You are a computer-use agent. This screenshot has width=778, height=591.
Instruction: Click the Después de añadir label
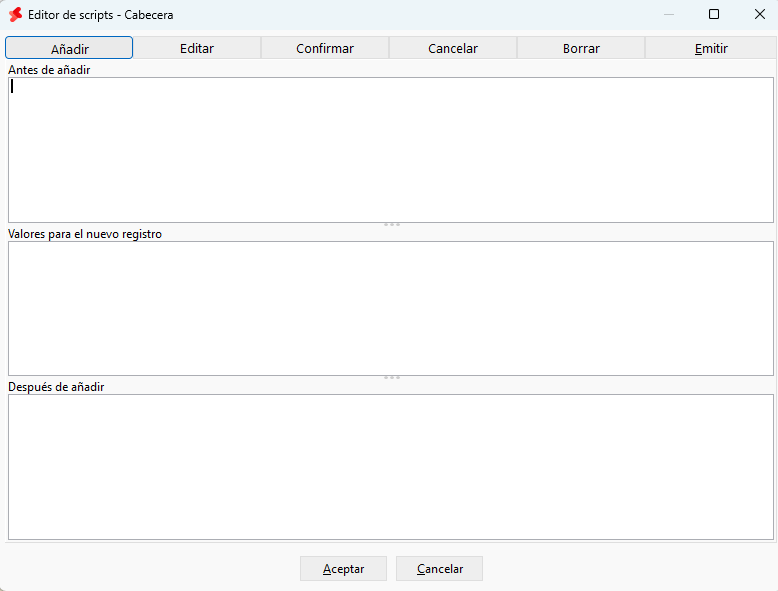coord(56,387)
